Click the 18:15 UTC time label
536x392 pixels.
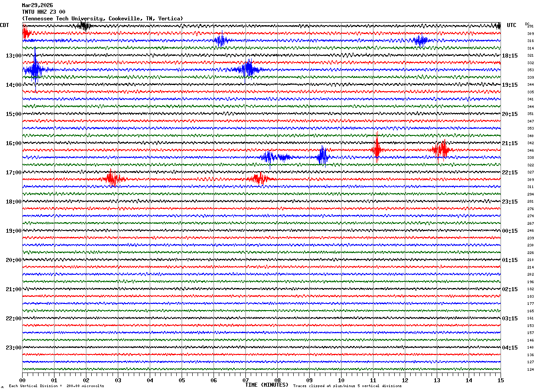click(x=510, y=56)
